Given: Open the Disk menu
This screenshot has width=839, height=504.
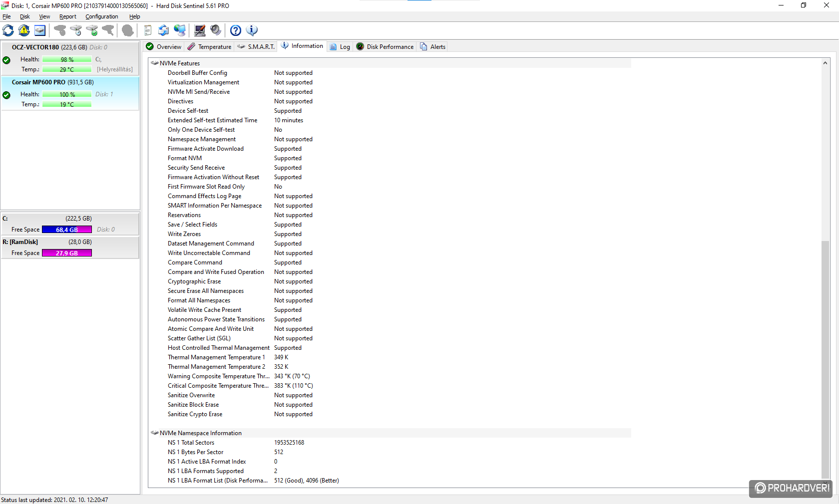Looking at the screenshot, I should [25, 16].
